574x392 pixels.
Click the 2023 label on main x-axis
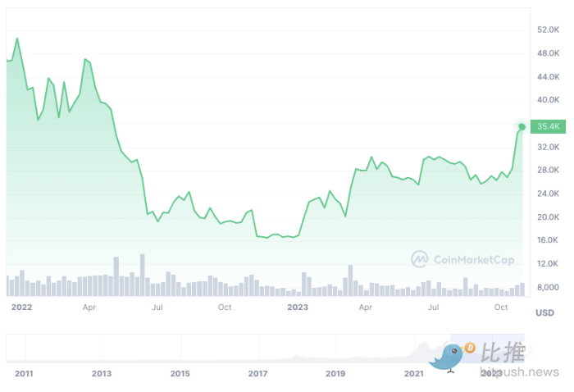click(298, 307)
